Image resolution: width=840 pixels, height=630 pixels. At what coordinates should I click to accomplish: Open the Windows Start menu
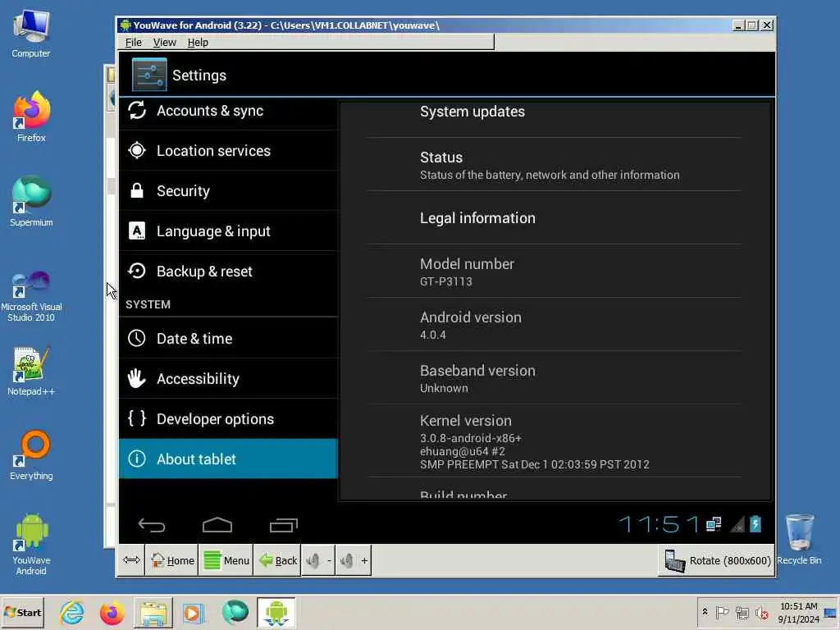click(x=22, y=612)
